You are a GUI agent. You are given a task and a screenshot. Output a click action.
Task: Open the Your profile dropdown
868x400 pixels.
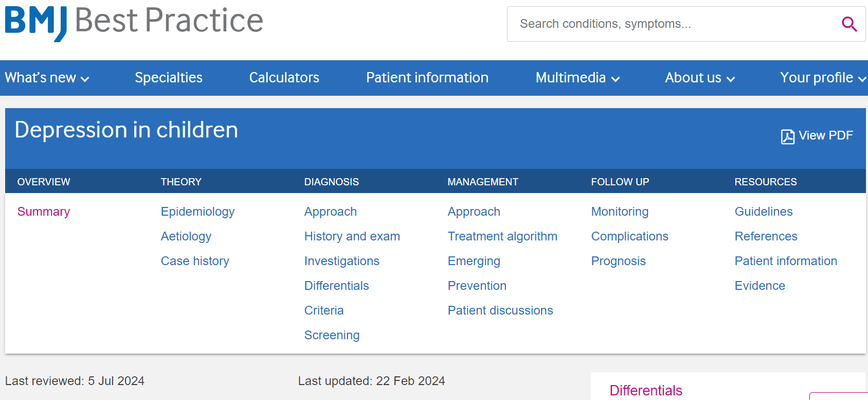click(823, 78)
